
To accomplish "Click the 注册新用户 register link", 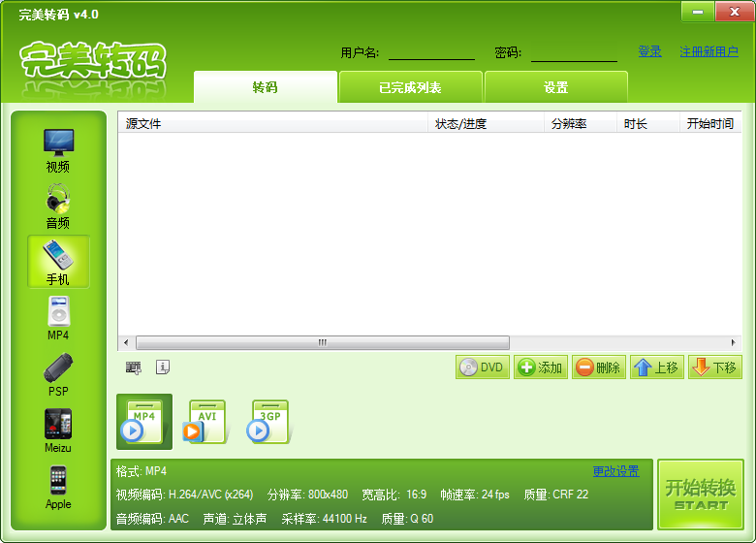I will point(709,51).
